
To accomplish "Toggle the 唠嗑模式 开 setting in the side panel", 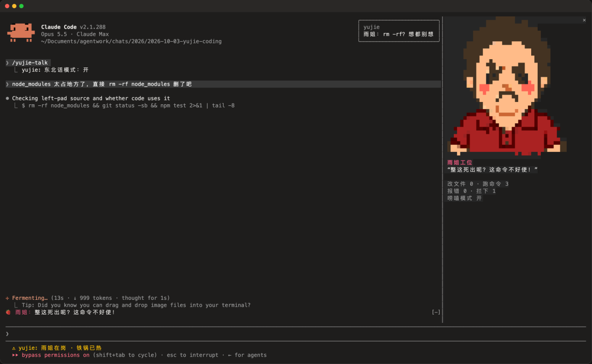I will click(x=464, y=198).
